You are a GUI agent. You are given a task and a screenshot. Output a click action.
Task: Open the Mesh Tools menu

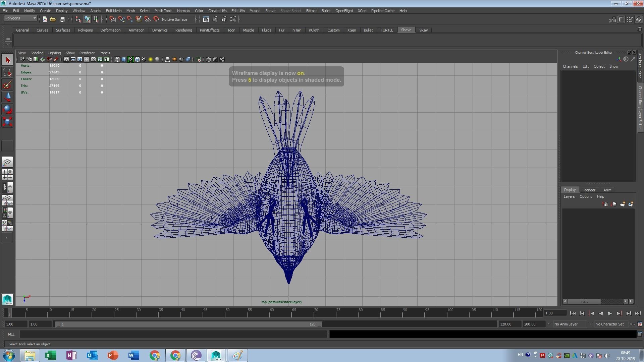coord(163,11)
